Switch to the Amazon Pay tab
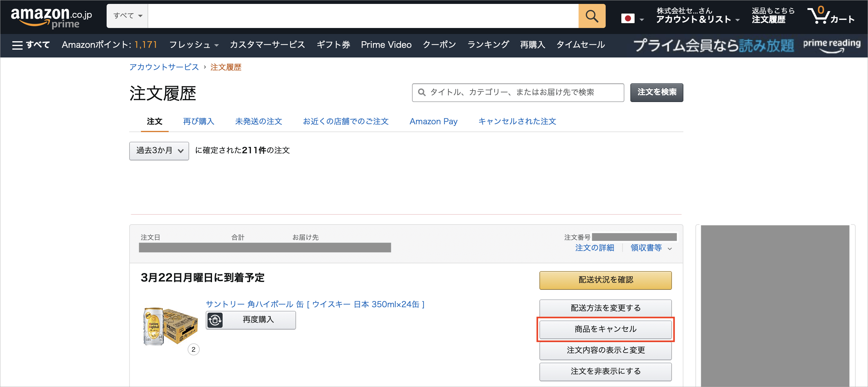The image size is (868, 387). point(433,122)
